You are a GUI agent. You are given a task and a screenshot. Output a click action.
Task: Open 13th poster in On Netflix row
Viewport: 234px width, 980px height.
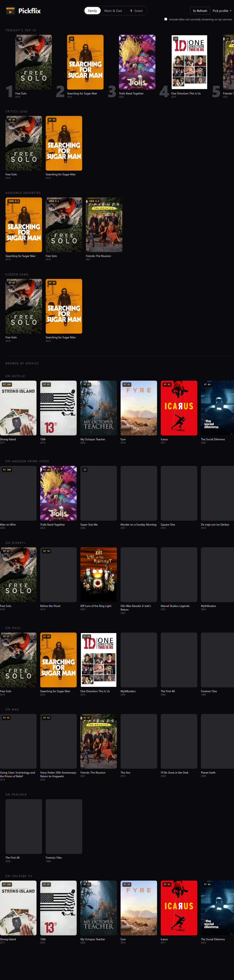click(58, 408)
